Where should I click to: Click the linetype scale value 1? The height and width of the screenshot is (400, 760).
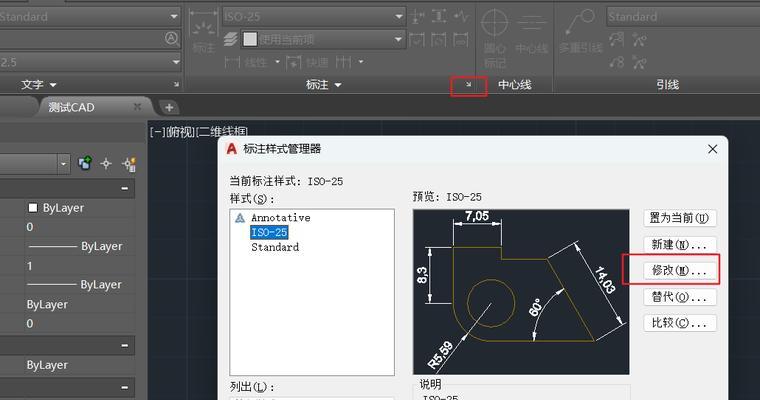[30, 266]
